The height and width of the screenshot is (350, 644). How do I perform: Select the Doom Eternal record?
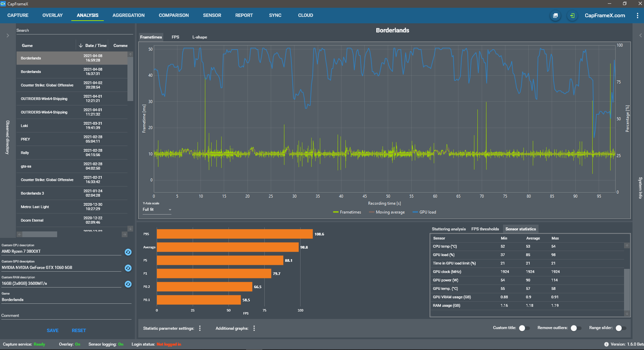point(72,220)
